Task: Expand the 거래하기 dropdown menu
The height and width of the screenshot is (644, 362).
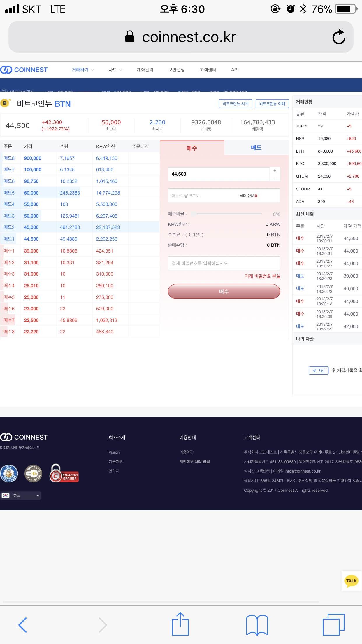Action: [83, 70]
